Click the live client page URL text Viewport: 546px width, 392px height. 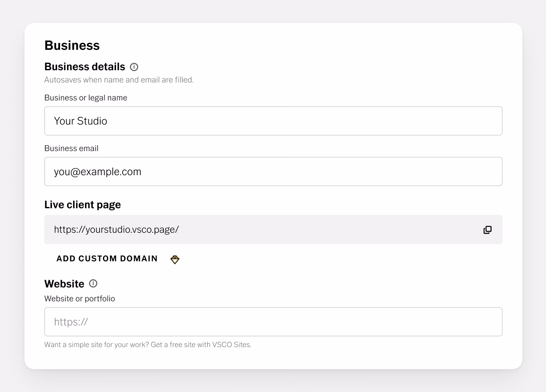click(116, 229)
